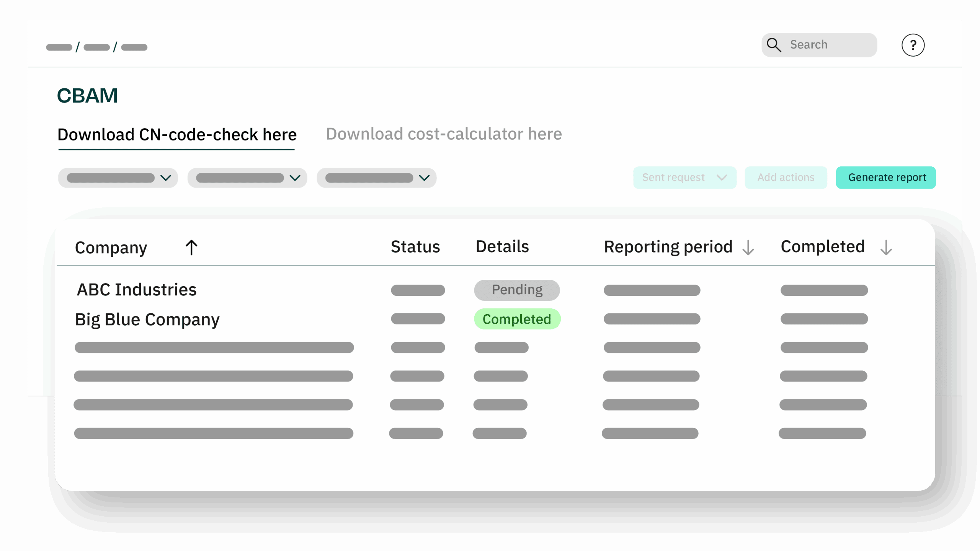Image resolution: width=980 pixels, height=551 pixels.
Task: Open the first filter dropdown
Action: pos(118,178)
